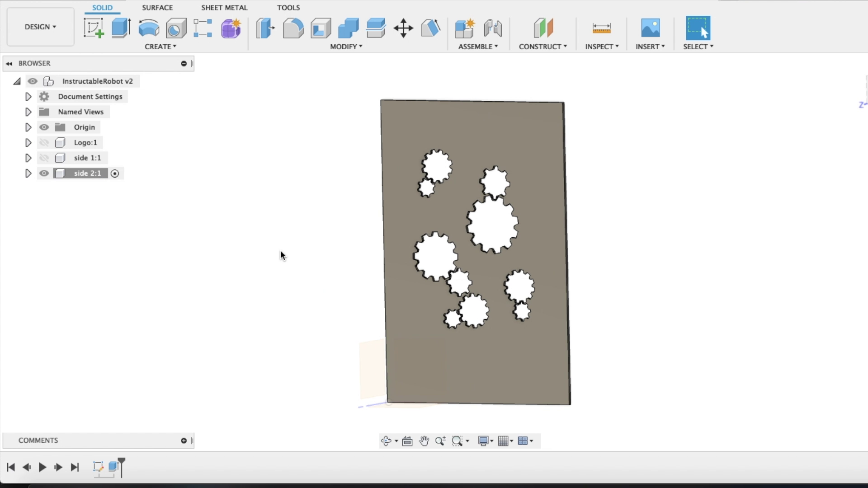Hide the side 2:1 component

(44, 173)
